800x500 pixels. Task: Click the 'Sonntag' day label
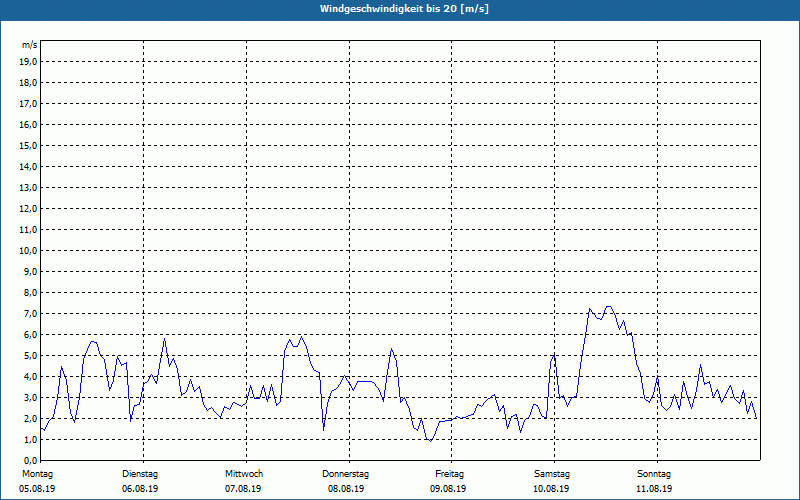point(654,474)
